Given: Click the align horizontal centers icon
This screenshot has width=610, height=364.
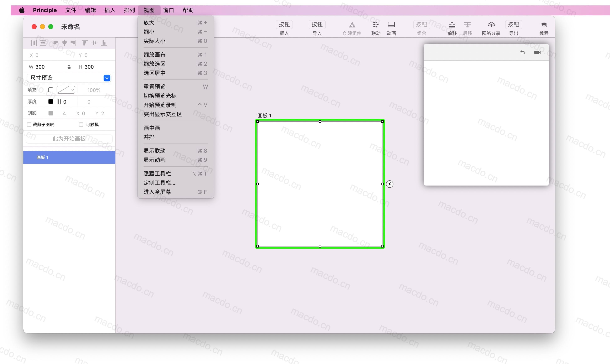Looking at the screenshot, I should point(64,43).
